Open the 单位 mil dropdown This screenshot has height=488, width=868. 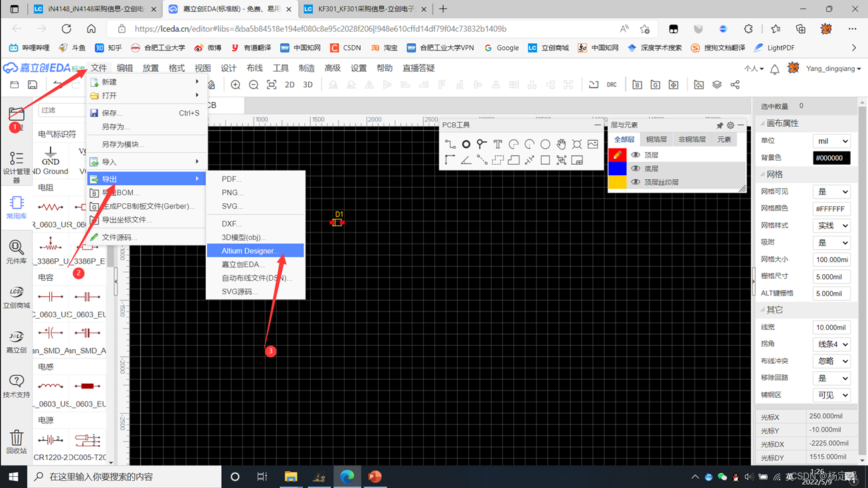(x=831, y=141)
